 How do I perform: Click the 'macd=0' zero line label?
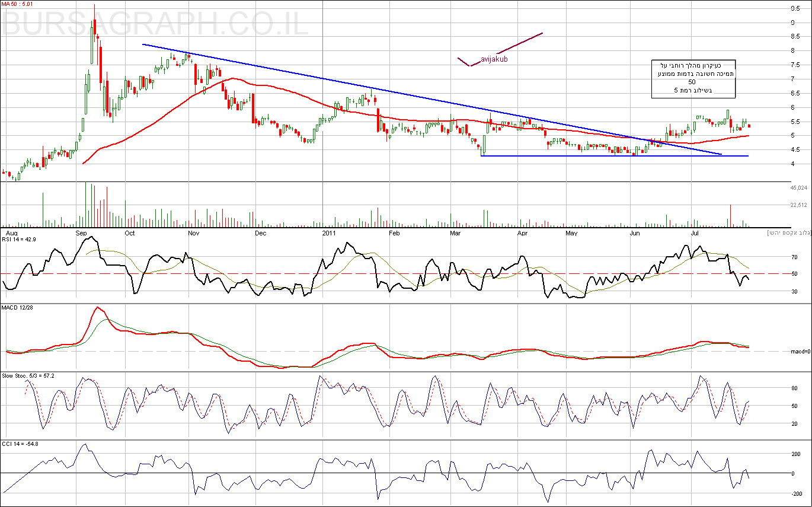point(800,352)
